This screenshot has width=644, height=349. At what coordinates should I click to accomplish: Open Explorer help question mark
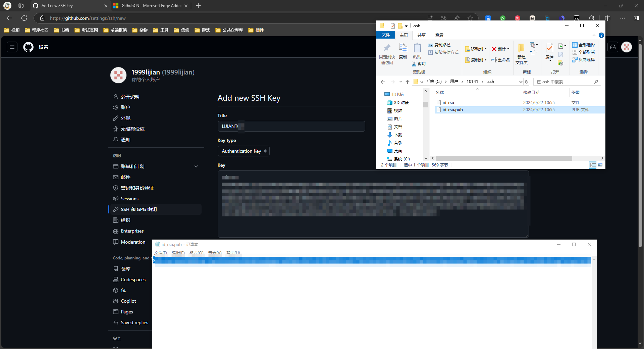click(601, 35)
